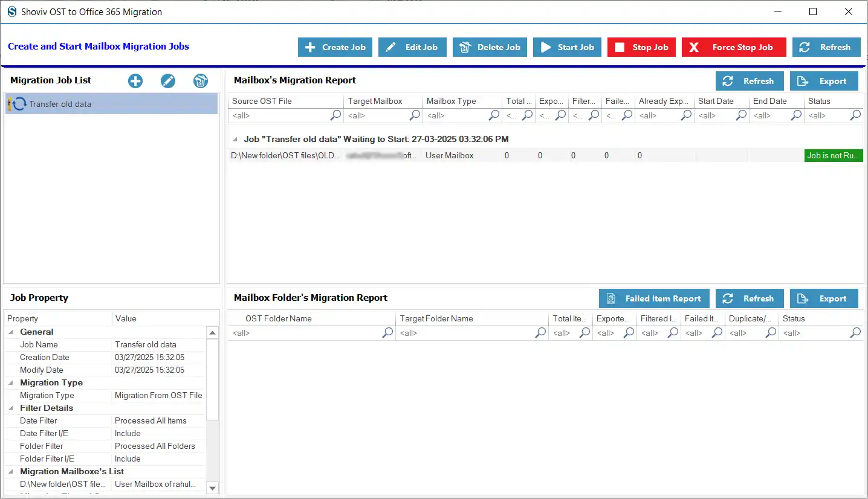
Task: Click search icon in Source OST File filter
Action: (336, 115)
